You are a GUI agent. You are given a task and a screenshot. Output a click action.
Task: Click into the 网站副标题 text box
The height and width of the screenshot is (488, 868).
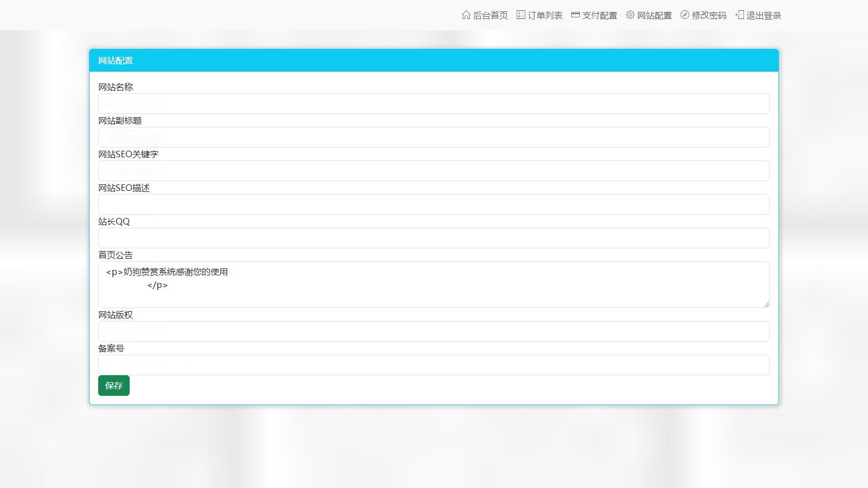(433, 137)
